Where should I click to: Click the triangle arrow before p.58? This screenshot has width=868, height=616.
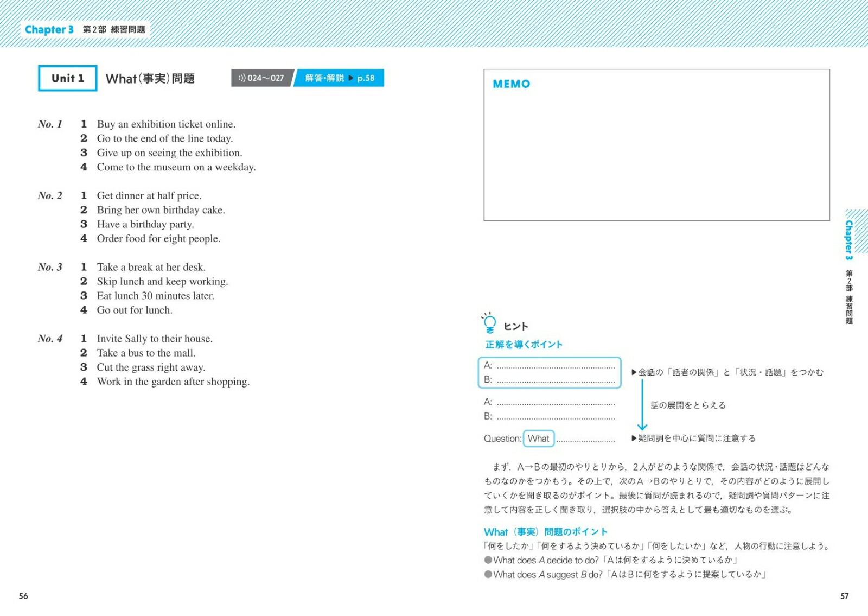point(351,78)
